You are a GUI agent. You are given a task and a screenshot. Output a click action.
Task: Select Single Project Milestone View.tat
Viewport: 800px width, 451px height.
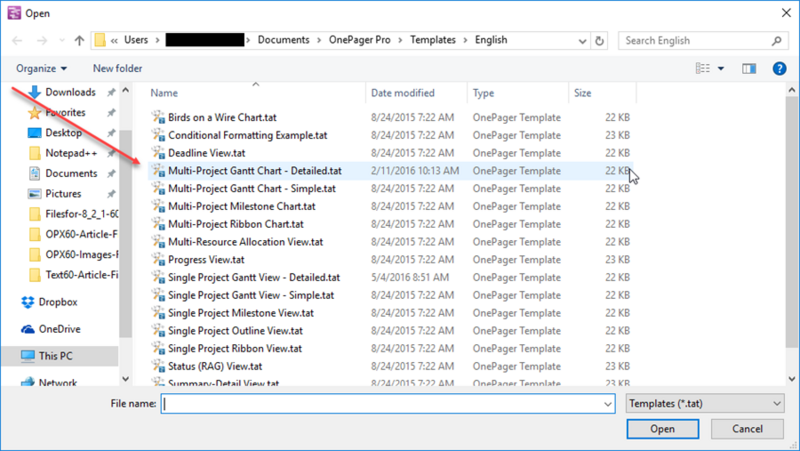click(x=241, y=313)
